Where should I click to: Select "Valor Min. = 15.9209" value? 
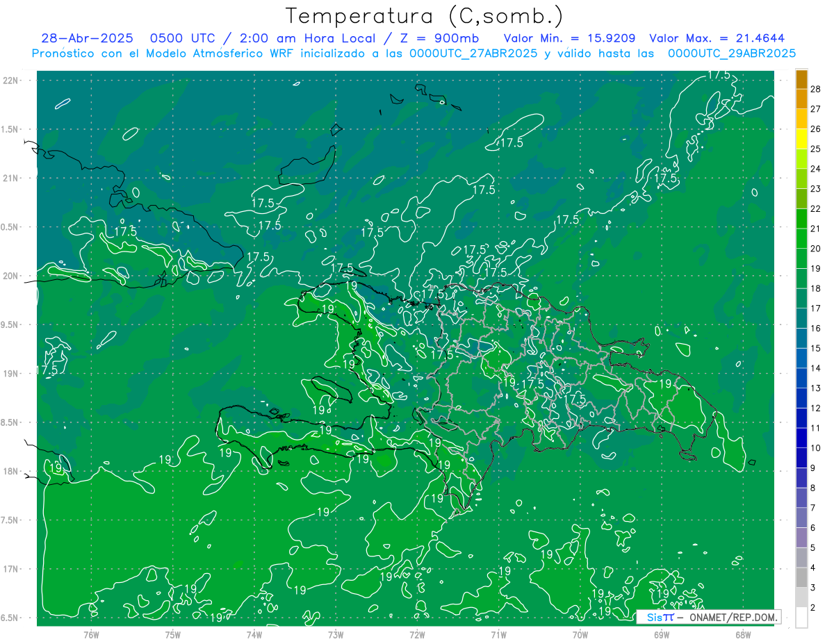(x=569, y=38)
